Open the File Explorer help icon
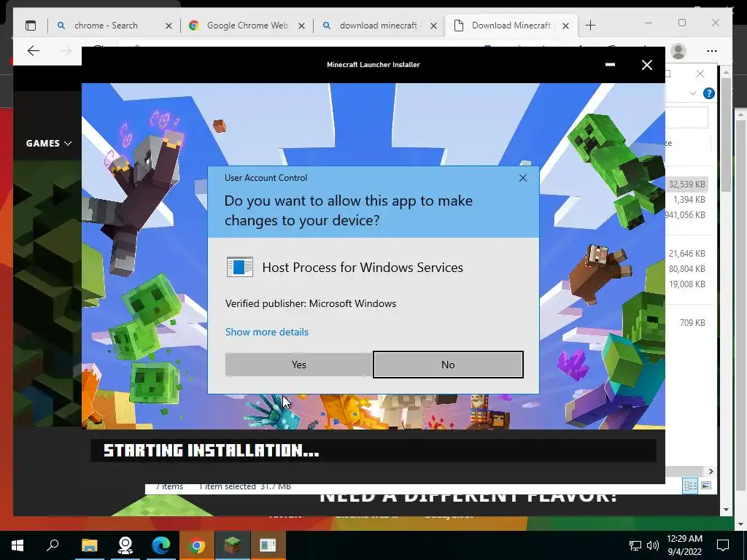747x560 pixels. pos(709,93)
